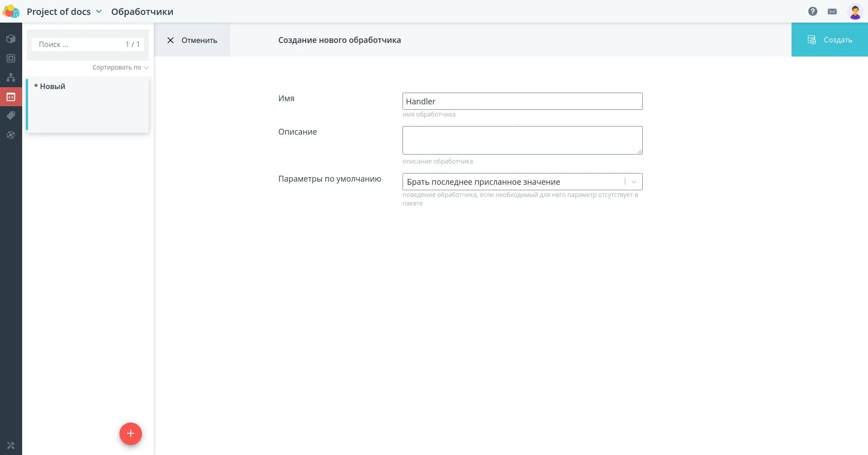Click the app logo in header

click(11, 11)
